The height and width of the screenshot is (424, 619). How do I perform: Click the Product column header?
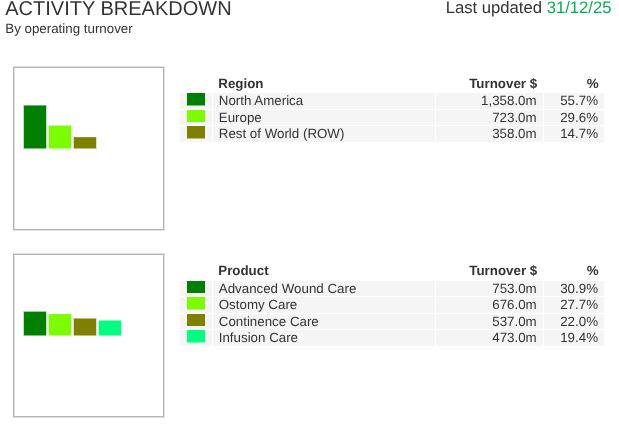coord(243,270)
